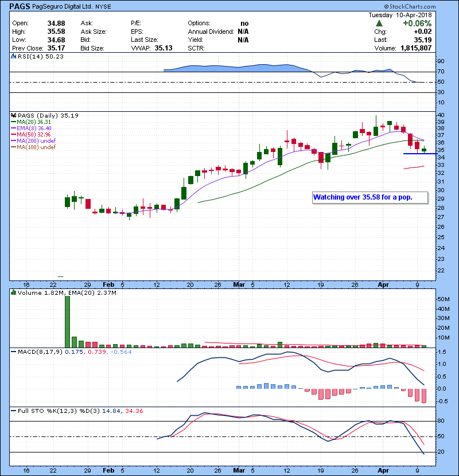
Task: Click the Options value no
Action: pos(244,24)
